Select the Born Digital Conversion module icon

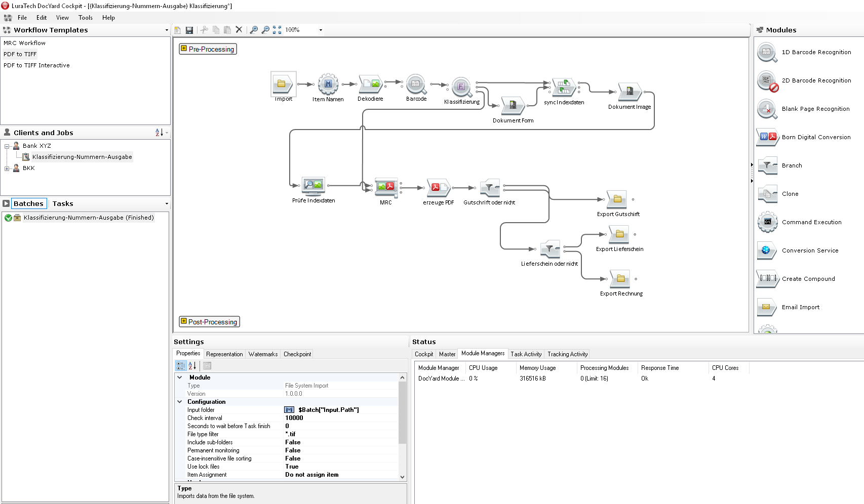click(x=767, y=137)
